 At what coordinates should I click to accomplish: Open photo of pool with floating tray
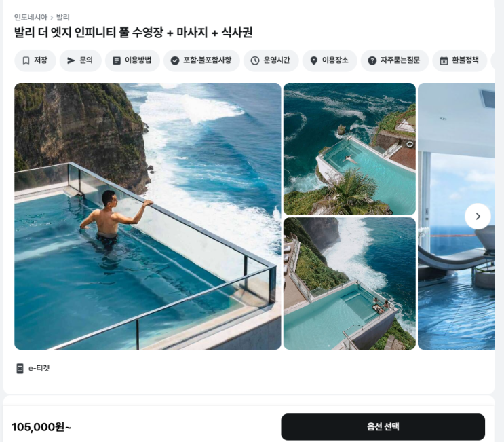point(349,283)
